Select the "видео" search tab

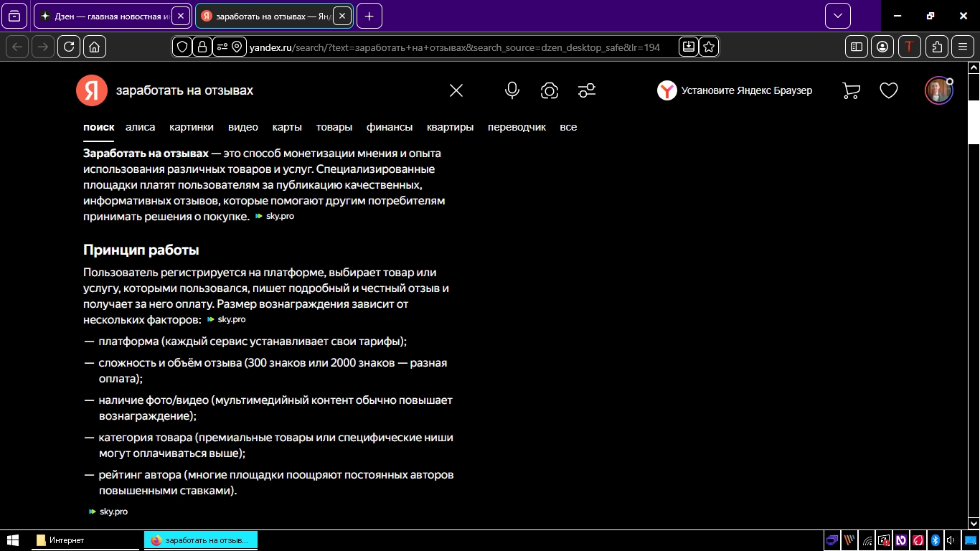point(243,127)
